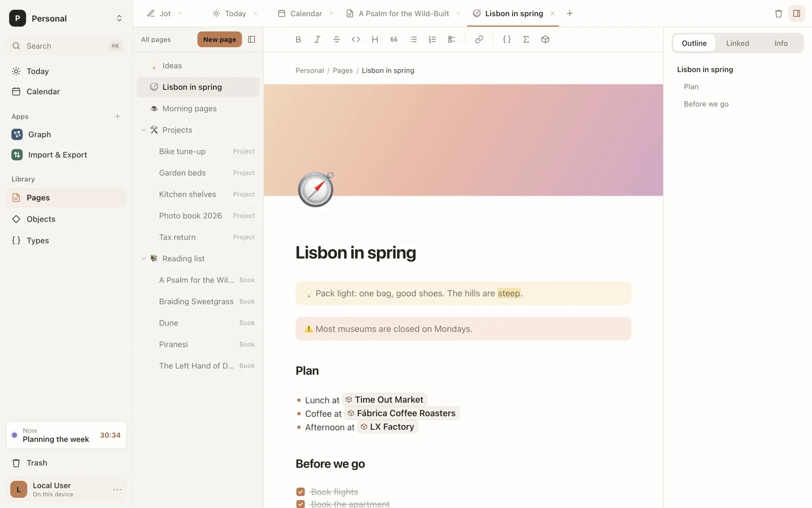Image resolution: width=812 pixels, height=508 pixels.
Task: Apply strikethrough formatting
Action: [336, 40]
